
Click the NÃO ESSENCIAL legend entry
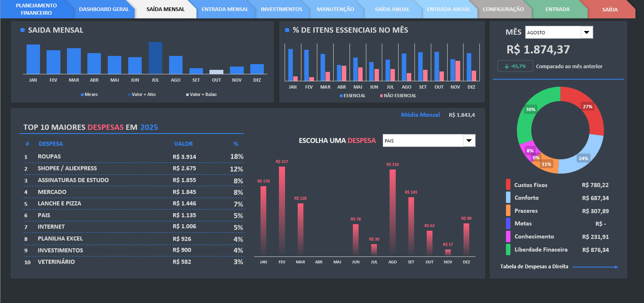point(398,96)
